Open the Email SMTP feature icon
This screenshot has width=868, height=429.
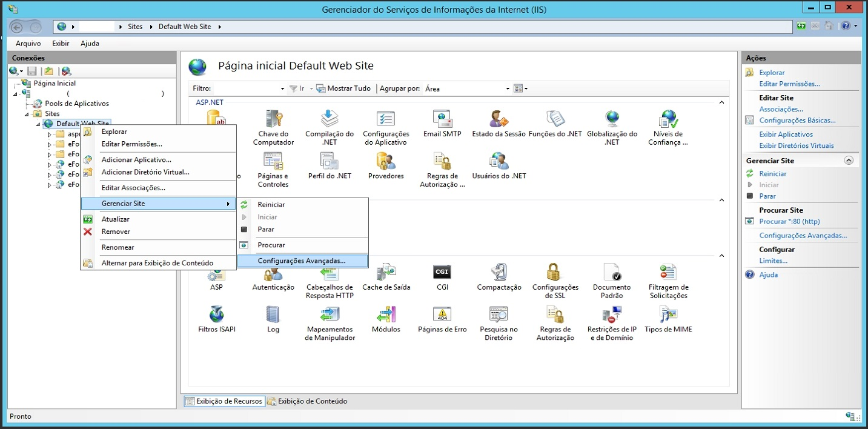[442, 119]
